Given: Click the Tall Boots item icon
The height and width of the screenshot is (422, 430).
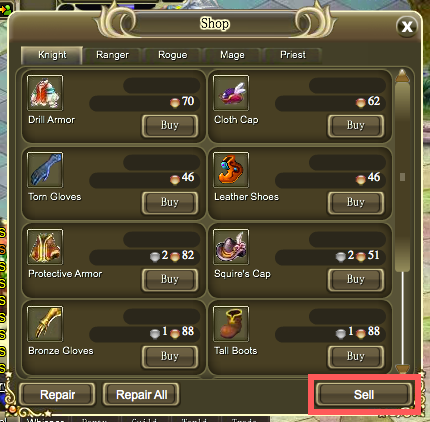Looking at the screenshot, I should 231,324.
